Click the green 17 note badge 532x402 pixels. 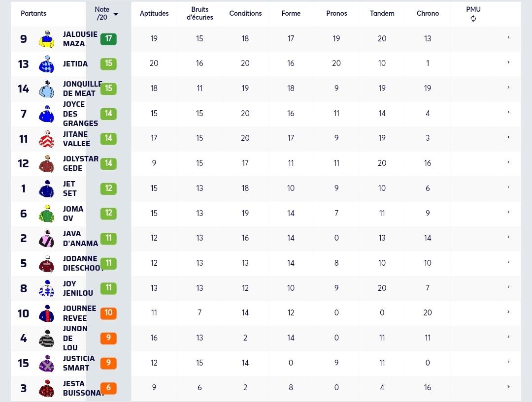click(108, 39)
